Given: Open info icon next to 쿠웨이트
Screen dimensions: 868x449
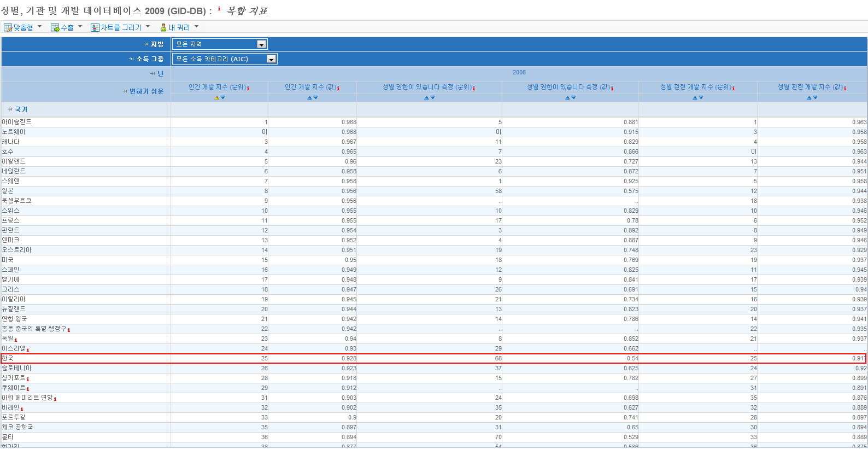Looking at the screenshot, I should [x=28, y=389].
